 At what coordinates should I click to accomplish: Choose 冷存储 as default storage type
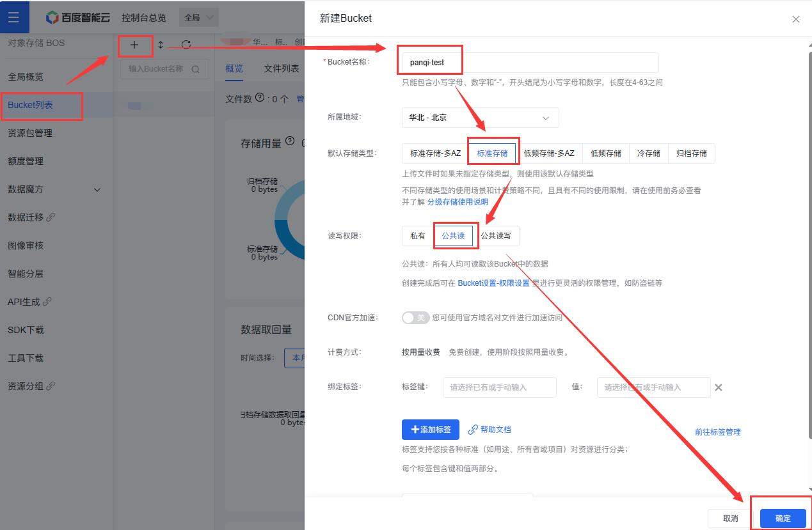click(x=648, y=153)
